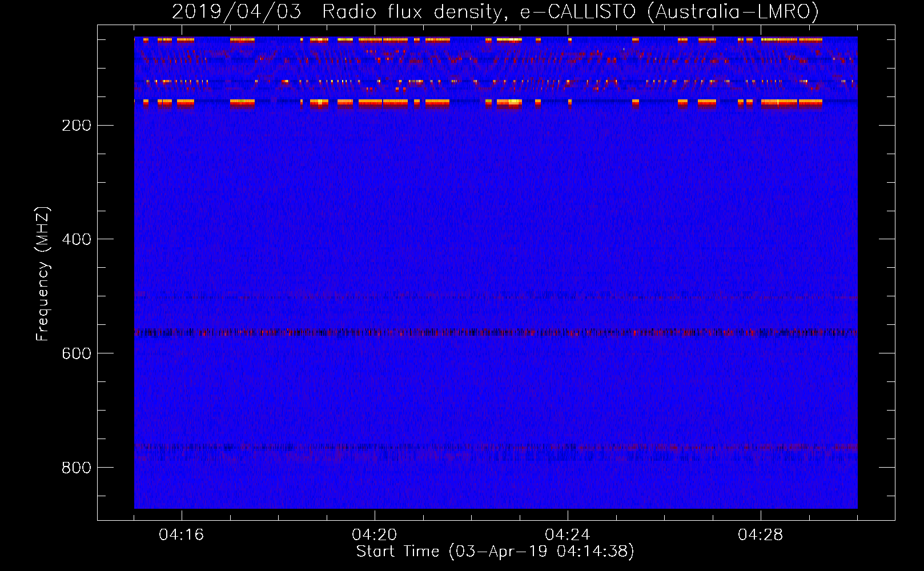The image size is (924, 571).
Task: Click the faint horizontal band near 500 MHz
Action: (496, 296)
